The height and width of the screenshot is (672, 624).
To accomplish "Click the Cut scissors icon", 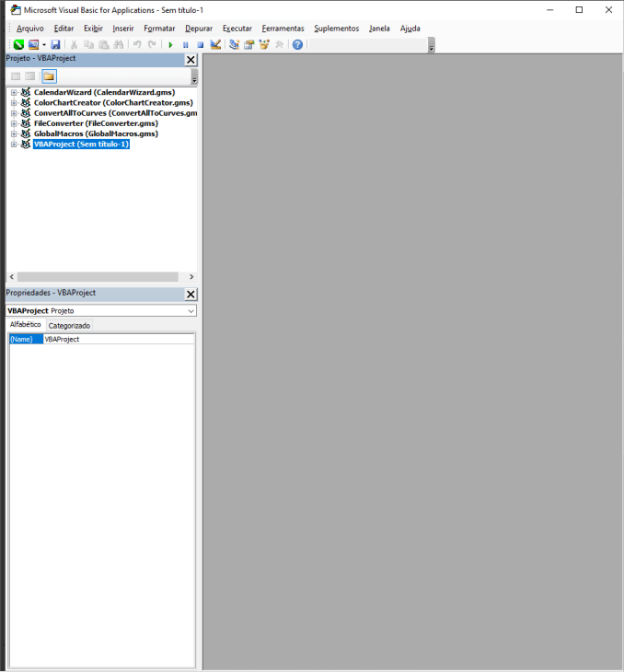I will coord(74,44).
